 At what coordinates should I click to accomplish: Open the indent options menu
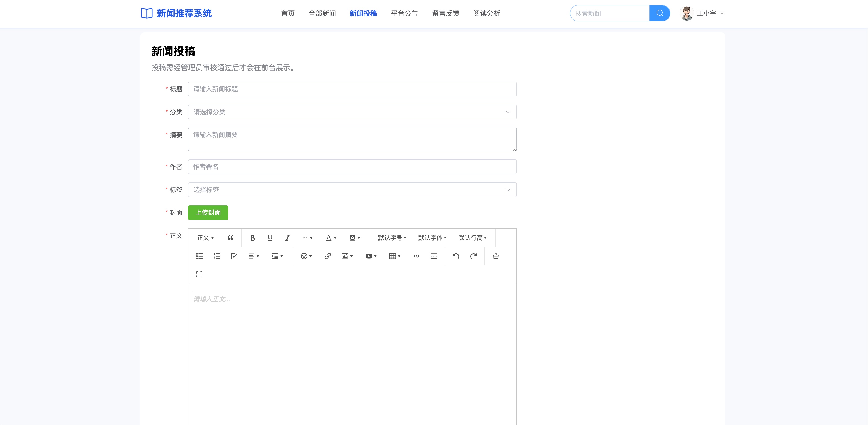click(277, 256)
